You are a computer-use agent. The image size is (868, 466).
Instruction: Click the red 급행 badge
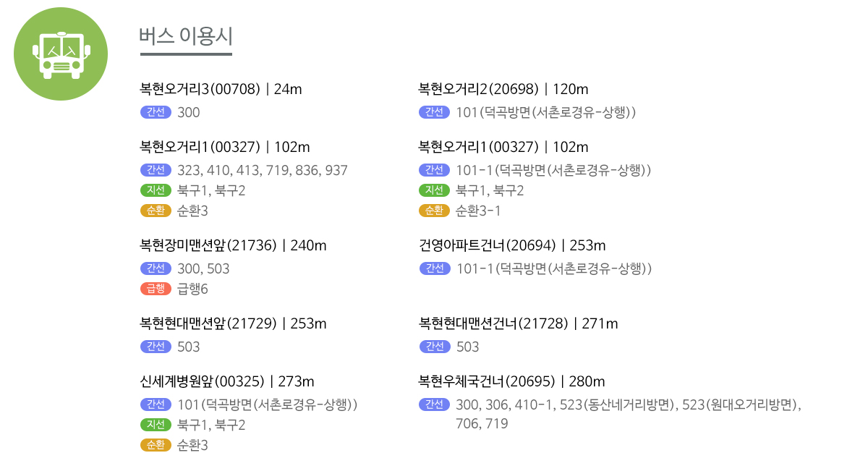pos(156,289)
